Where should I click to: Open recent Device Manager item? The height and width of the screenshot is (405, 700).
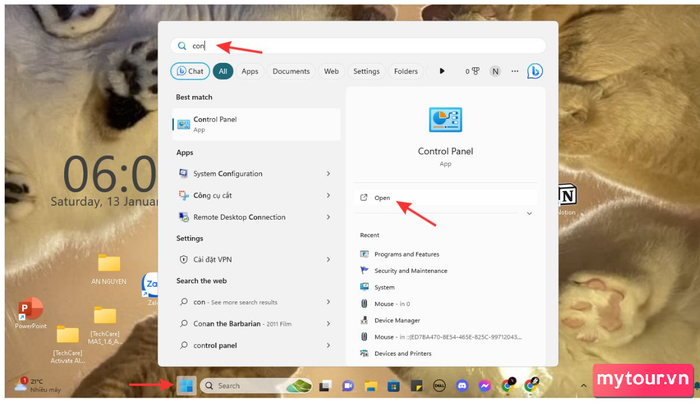pos(390,320)
